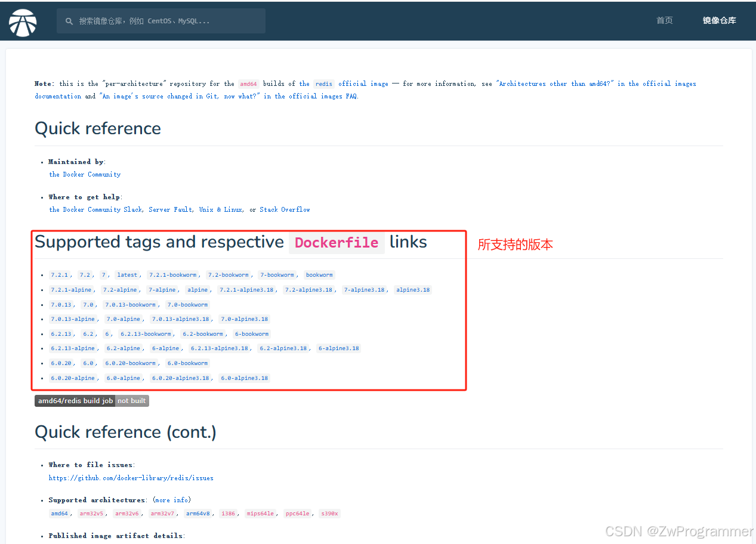Open the Docker Community Slack link

click(x=95, y=209)
